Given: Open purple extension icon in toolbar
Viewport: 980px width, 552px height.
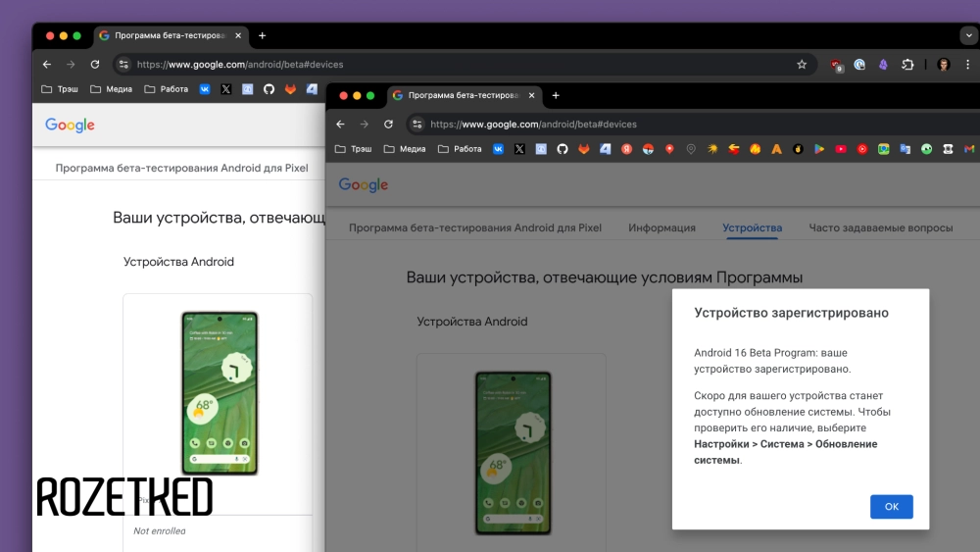Looking at the screenshot, I should click(883, 65).
